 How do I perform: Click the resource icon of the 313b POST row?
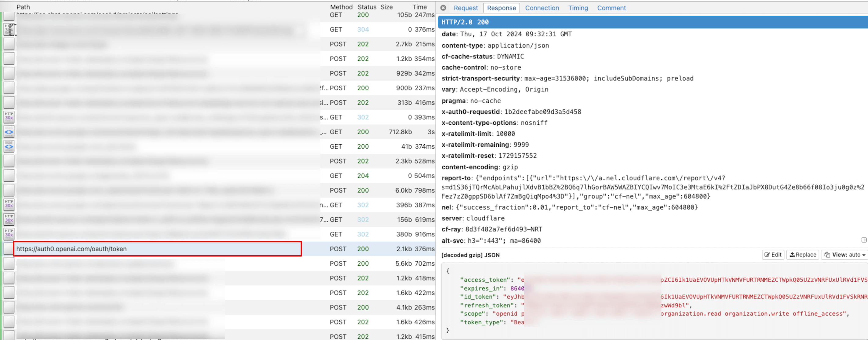coord(9,102)
